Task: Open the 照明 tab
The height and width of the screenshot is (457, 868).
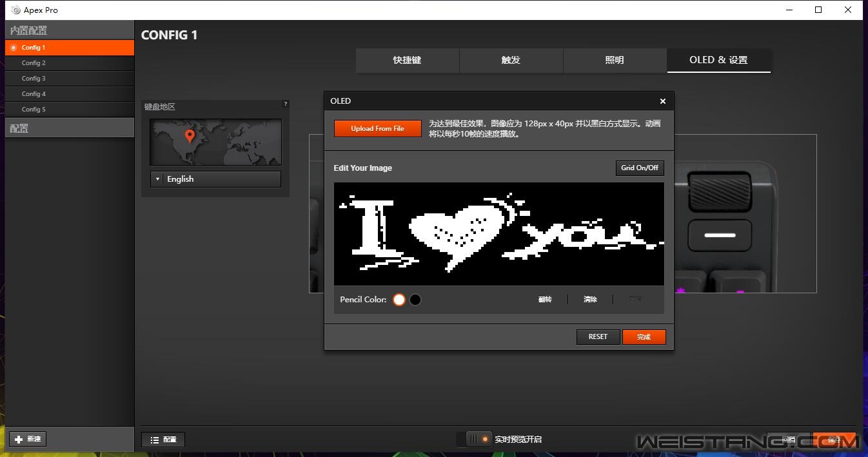Action: tap(615, 60)
